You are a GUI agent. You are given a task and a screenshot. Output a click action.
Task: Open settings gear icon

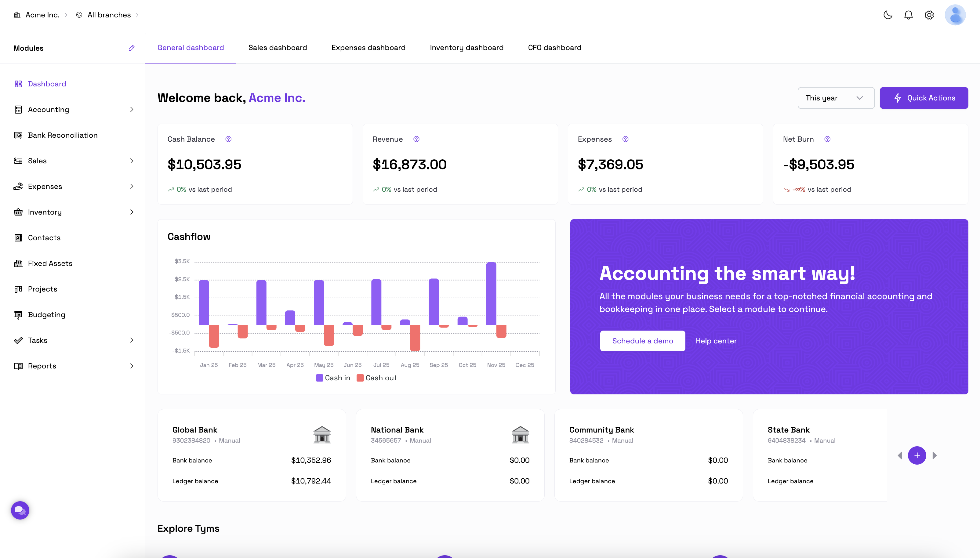tap(929, 15)
